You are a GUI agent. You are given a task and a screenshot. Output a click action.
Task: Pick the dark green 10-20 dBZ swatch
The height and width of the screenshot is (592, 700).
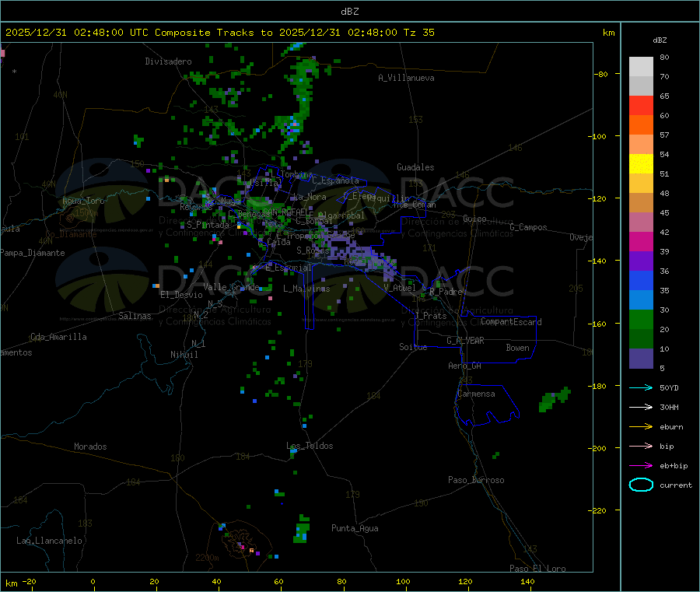coord(641,339)
